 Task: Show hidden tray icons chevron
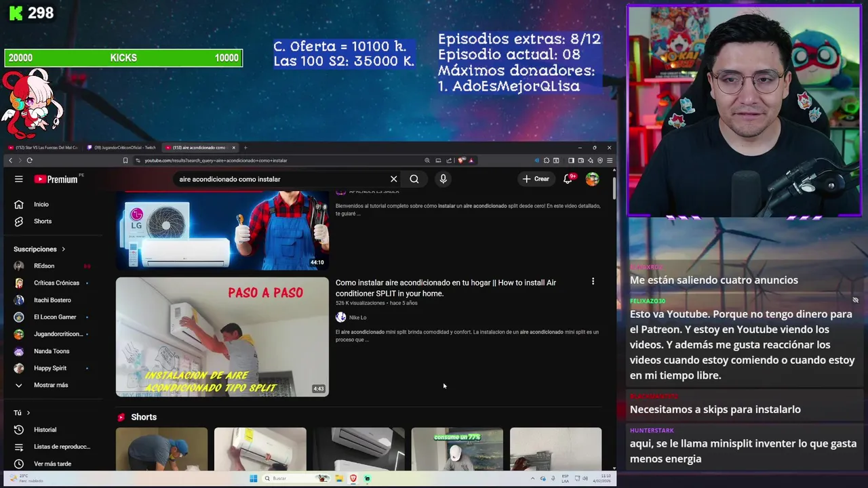532,479
